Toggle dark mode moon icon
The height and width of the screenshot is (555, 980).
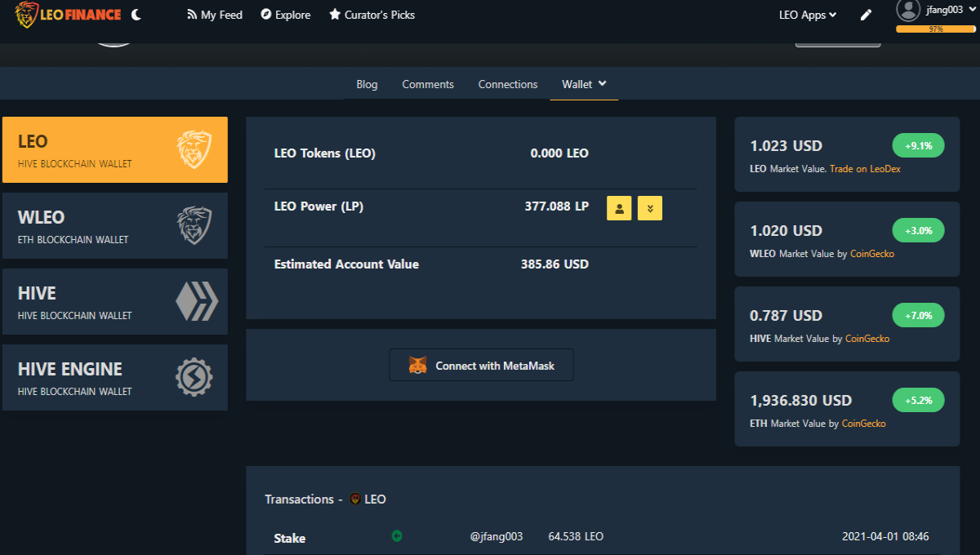[x=136, y=15]
